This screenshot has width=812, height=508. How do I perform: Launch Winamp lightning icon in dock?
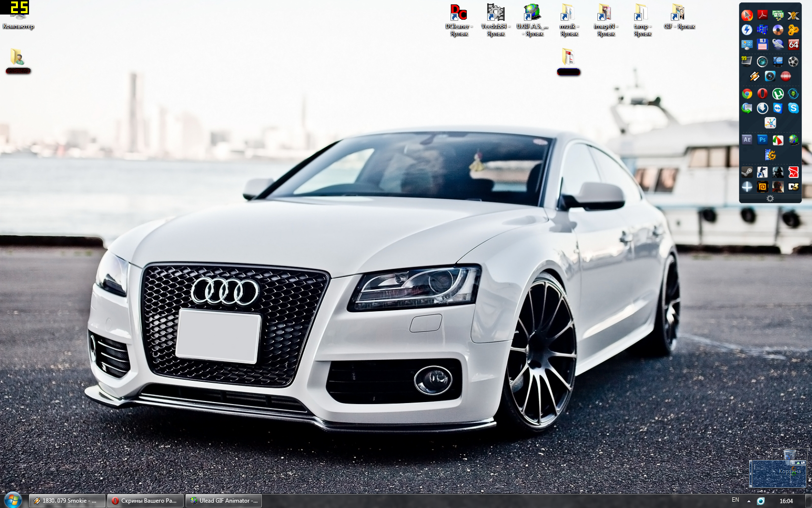pos(754,76)
